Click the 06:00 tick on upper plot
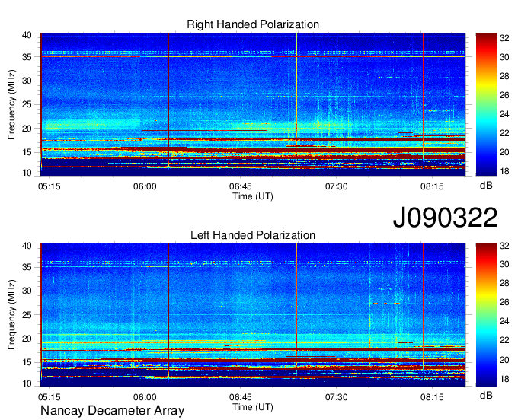The image size is (518, 420). (x=145, y=186)
